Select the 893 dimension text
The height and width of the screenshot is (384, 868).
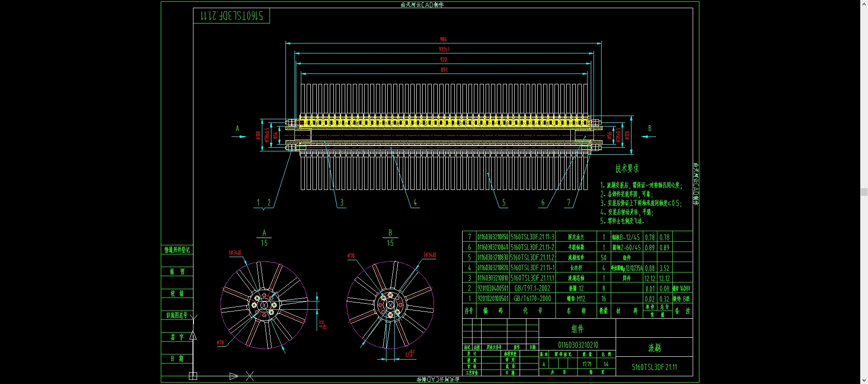[444, 70]
